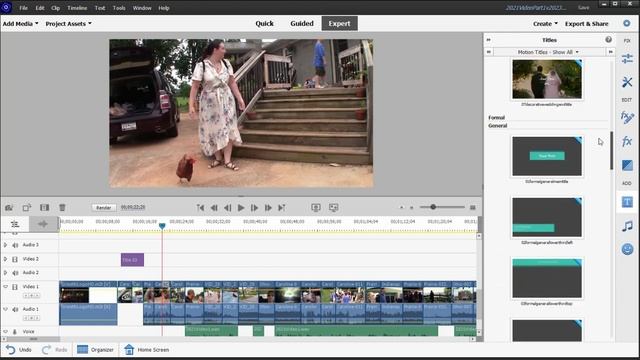
Task: Collapse the Voice track
Action: [5, 331]
